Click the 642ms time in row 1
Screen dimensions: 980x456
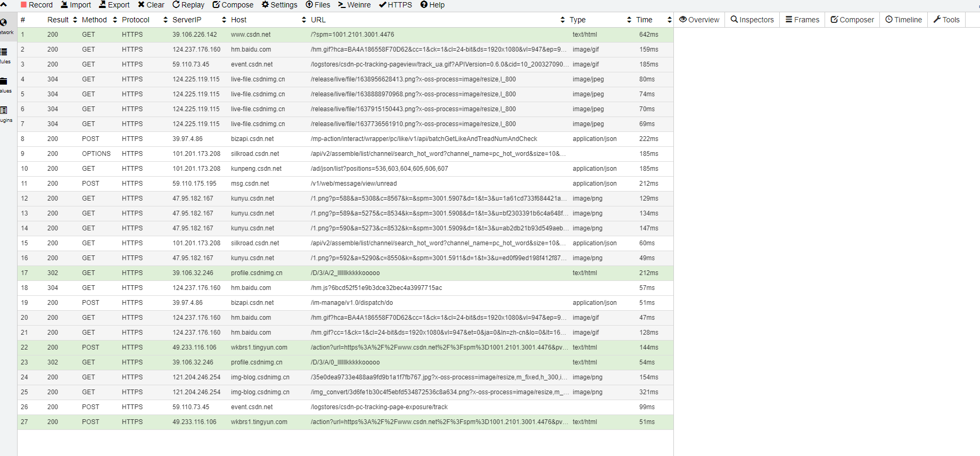(649, 35)
